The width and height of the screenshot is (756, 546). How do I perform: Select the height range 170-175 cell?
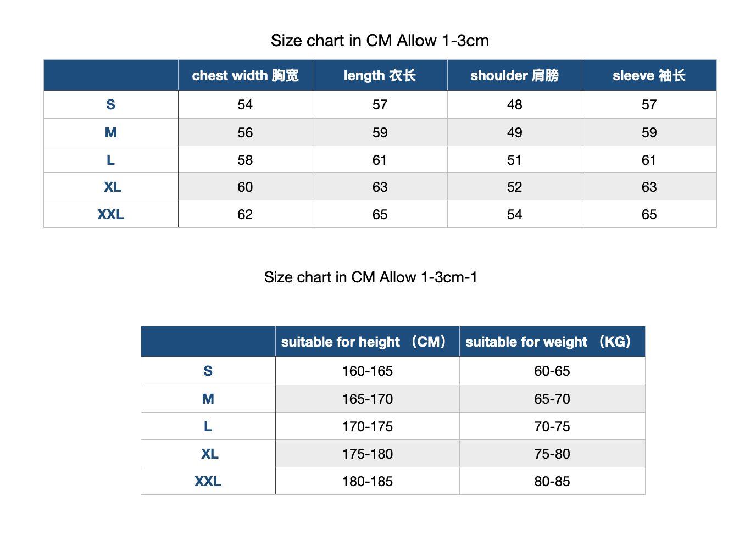pos(367,426)
